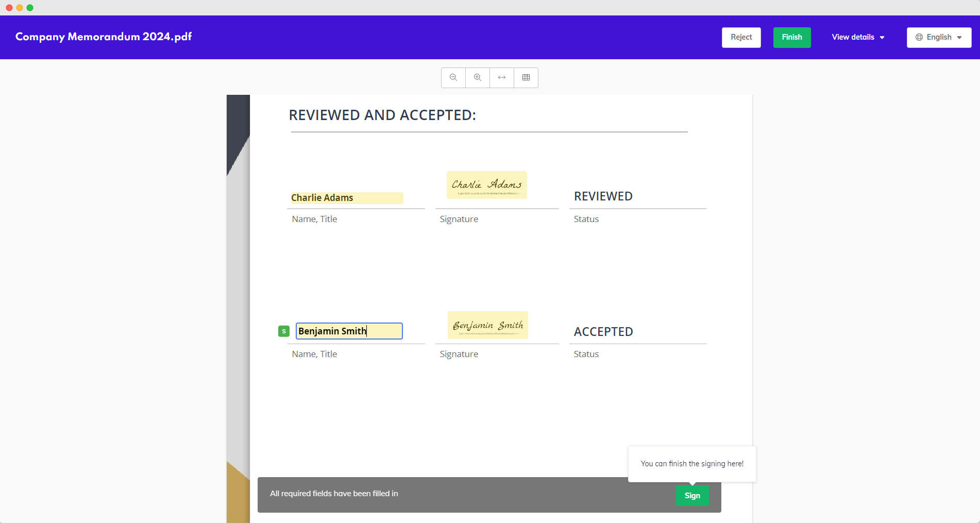Click the Sign button in bottom bar

click(x=692, y=496)
